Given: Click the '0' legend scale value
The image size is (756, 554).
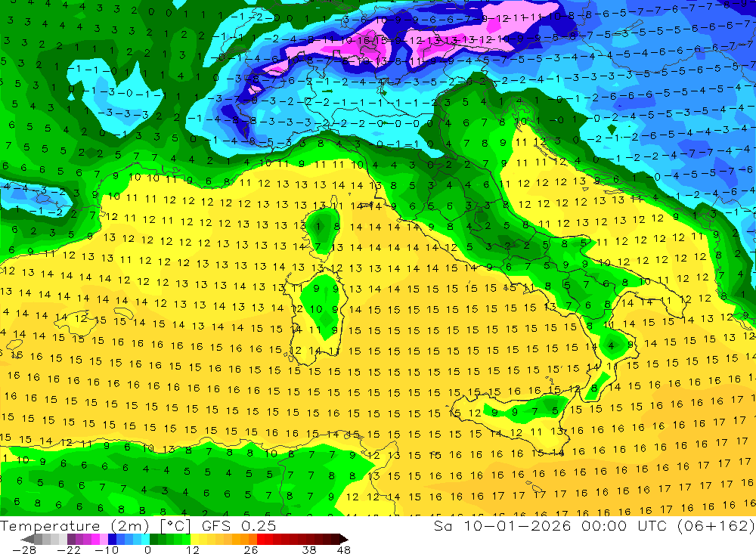Looking at the screenshot, I should 148,550.
